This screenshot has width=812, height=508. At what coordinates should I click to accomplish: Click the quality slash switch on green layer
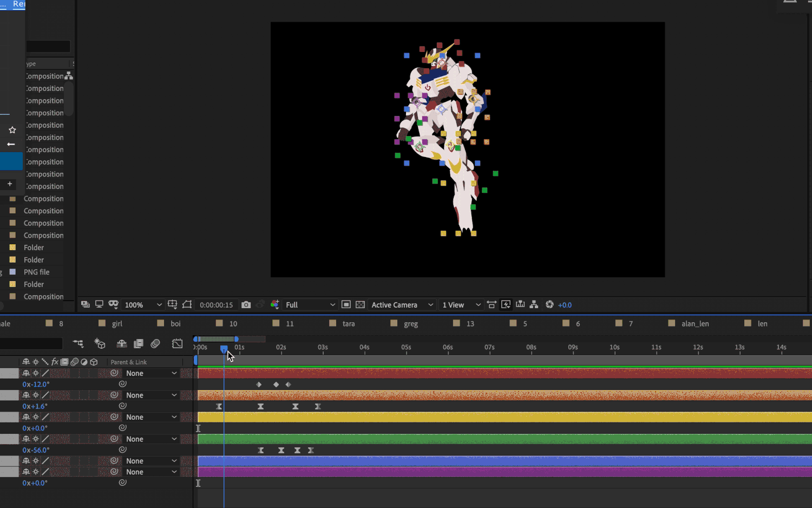(x=45, y=439)
